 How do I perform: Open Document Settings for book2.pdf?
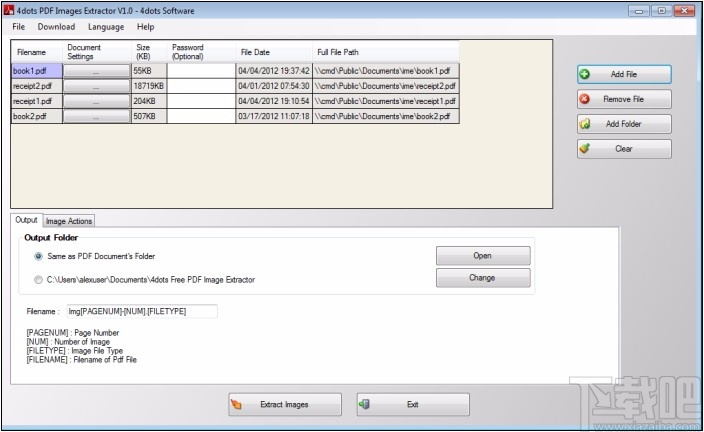pos(97,116)
